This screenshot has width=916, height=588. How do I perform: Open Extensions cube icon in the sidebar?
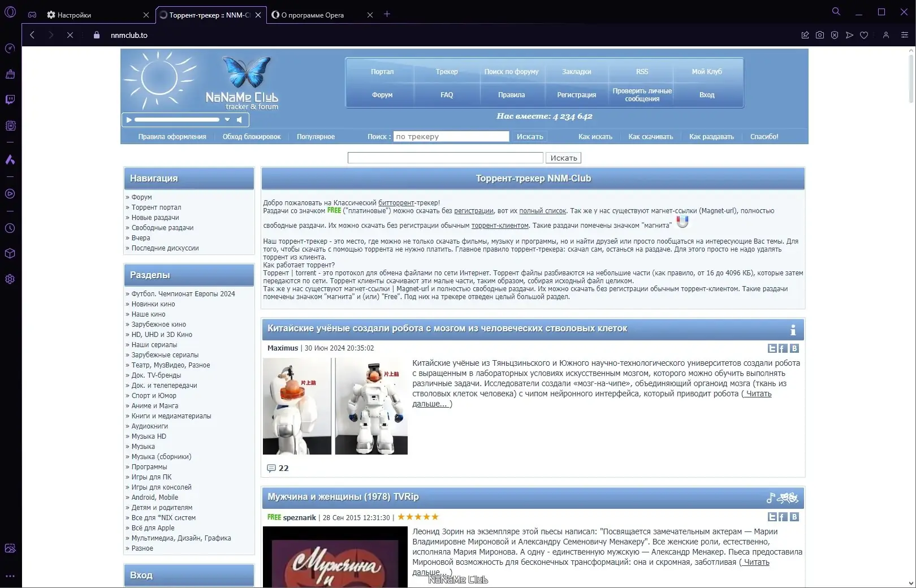10,253
